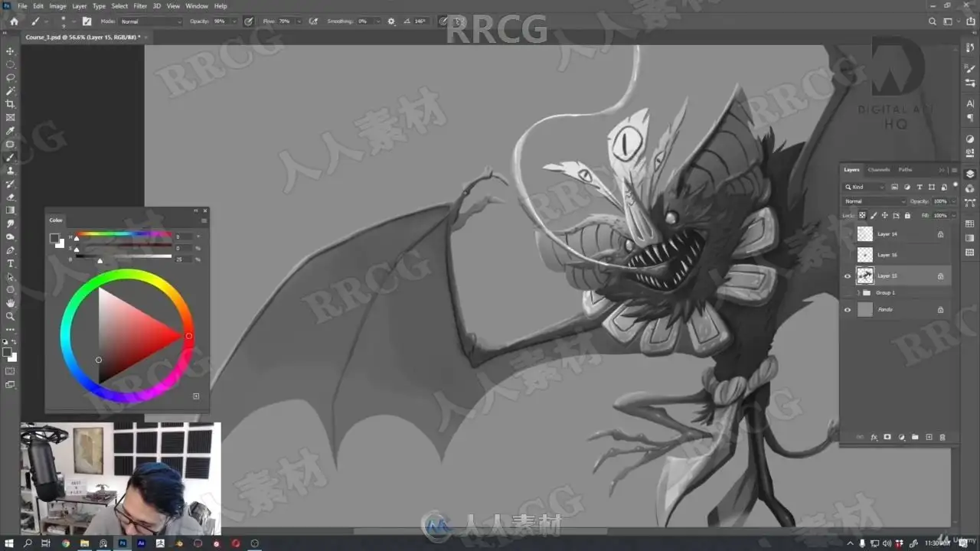
Task: Select the Clone Stamp tool
Action: pyautogui.click(x=10, y=171)
